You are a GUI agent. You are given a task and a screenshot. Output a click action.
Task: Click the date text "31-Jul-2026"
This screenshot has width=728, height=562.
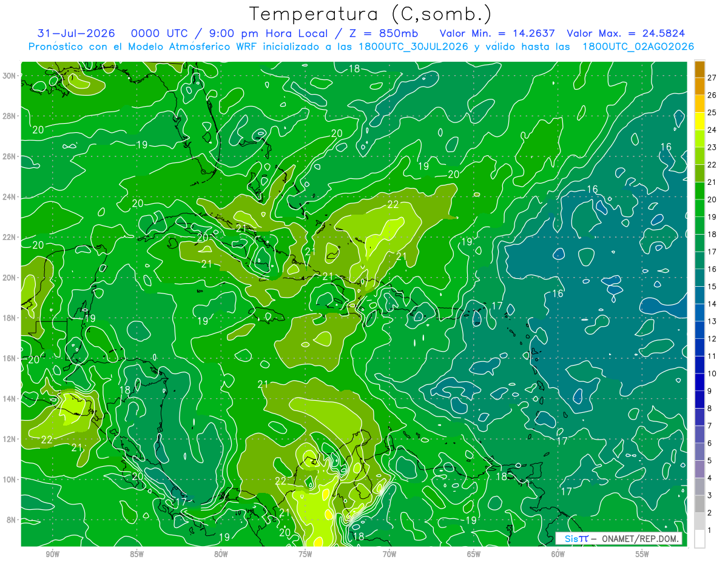click(76, 33)
